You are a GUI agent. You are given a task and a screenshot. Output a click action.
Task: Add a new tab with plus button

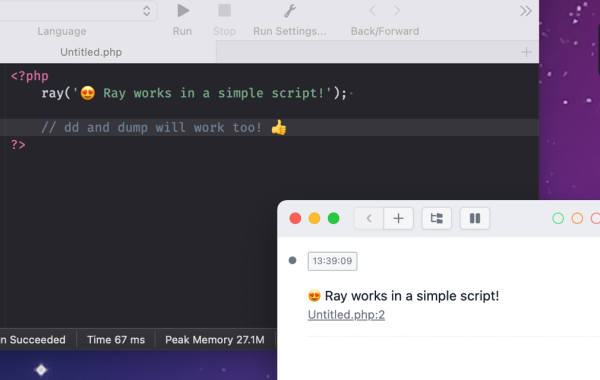point(527,52)
